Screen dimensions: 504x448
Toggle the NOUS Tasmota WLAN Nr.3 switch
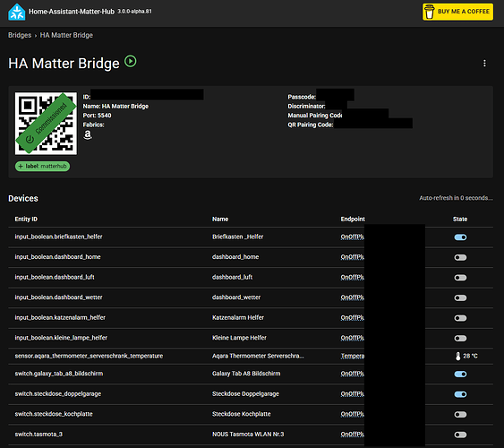click(460, 435)
